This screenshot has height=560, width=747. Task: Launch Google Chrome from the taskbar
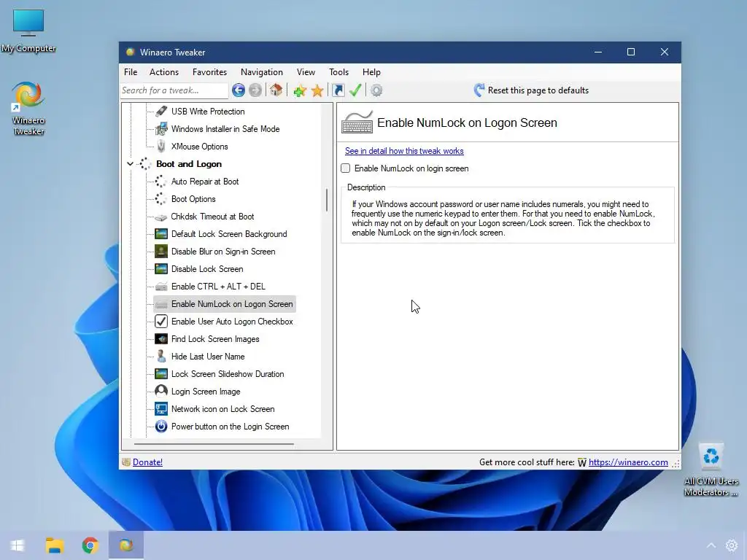90,545
